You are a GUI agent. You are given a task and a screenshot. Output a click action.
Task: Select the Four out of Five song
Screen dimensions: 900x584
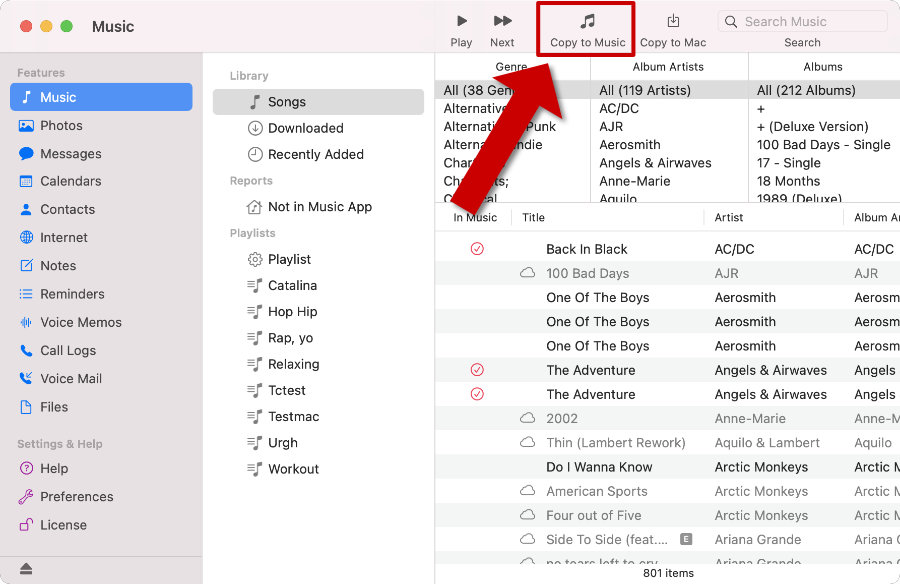(668, 516)
